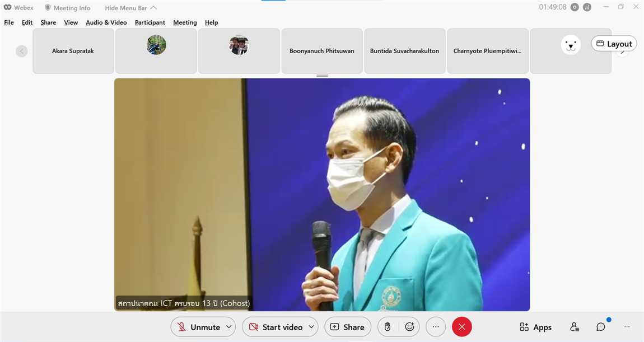The image size is (644, 342).
Task: Open the Audio & Video menu
Action: tap(106, 22)
